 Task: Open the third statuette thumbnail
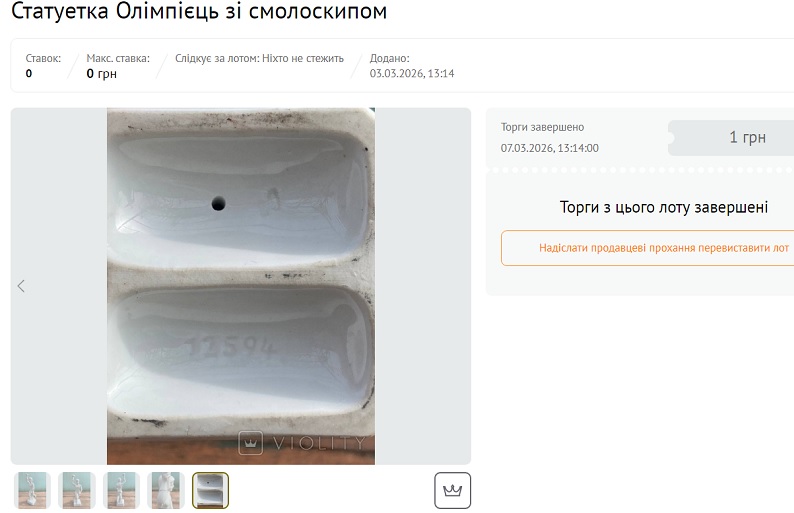pyautogui.click(x=122, y=490)
